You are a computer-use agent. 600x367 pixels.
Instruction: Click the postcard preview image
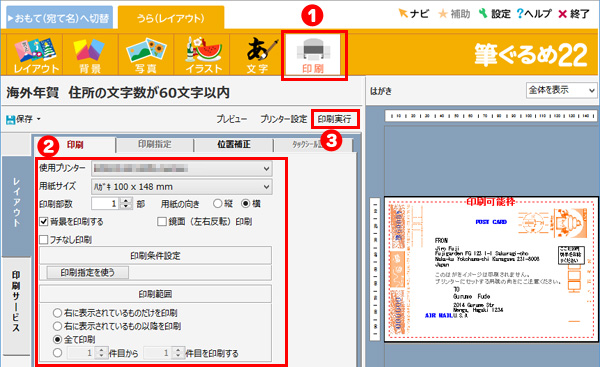click(491, 269)
